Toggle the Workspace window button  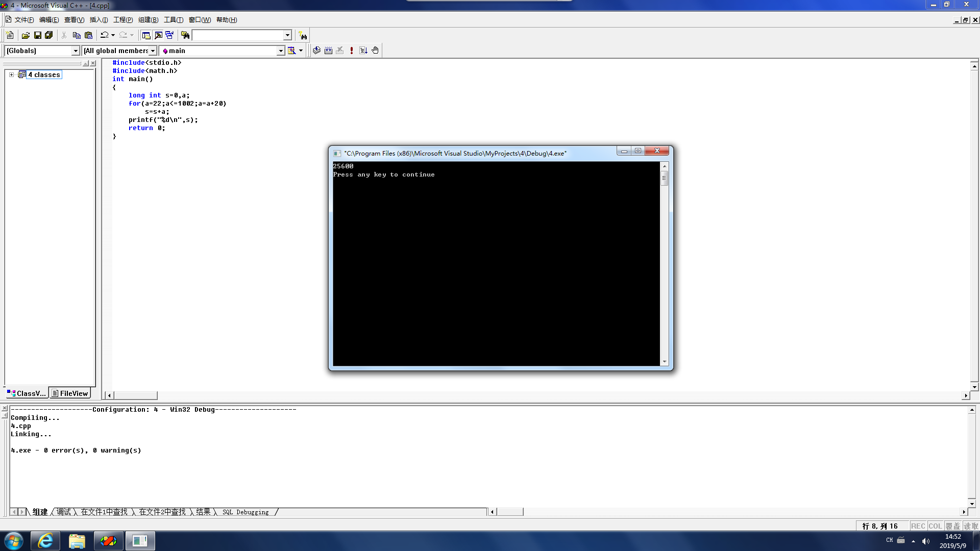[x=146, y=35]
